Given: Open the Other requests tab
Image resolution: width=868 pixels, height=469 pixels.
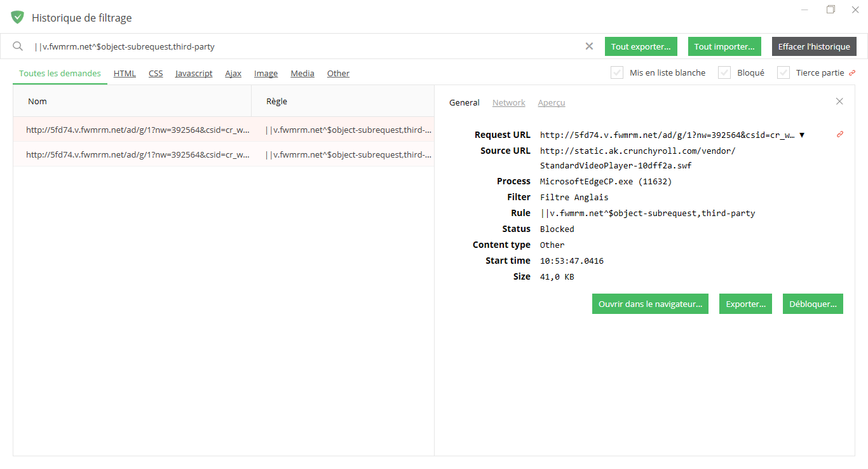Looking at the screenshot, I should [x=338, y=73].
